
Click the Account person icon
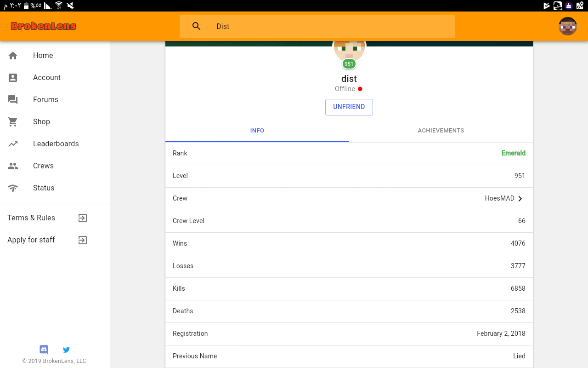click(x=13, y=77)
